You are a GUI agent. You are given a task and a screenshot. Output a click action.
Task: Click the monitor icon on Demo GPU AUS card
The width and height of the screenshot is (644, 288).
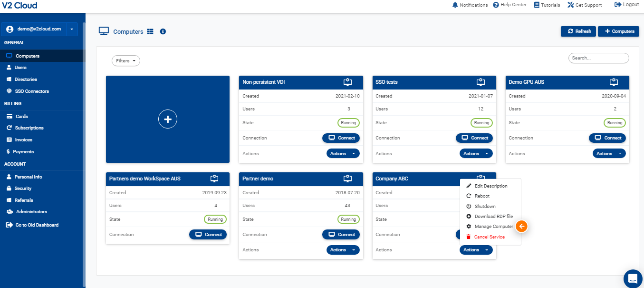(614, 82)
